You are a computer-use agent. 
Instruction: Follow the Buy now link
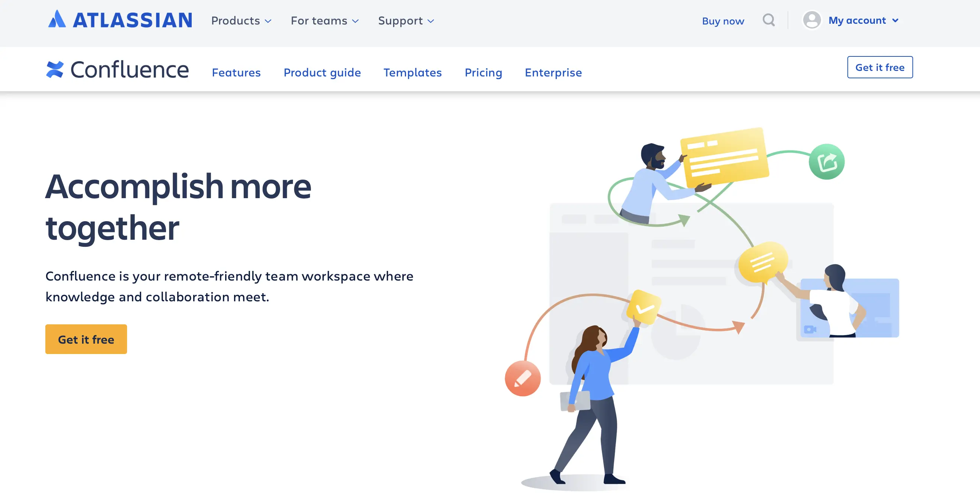[723, 21]
